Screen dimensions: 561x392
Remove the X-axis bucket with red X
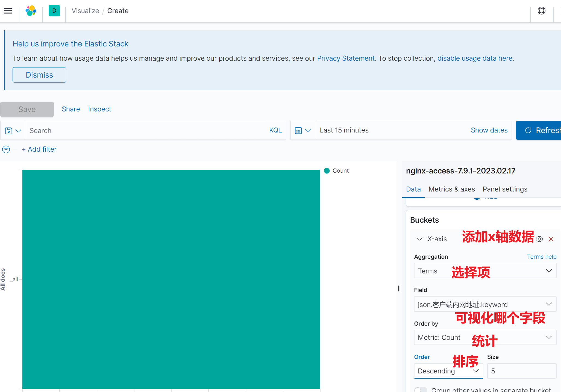(x=551, y=239)
